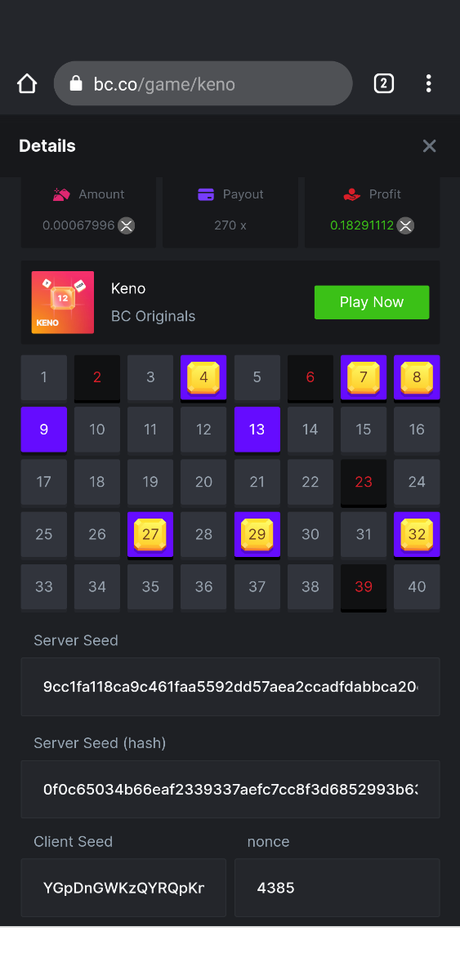Click the Server Seed (hash) field

[x=230, y=790]
